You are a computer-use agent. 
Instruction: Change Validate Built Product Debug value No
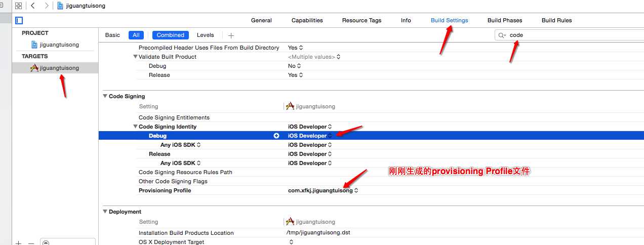[295, 66]
